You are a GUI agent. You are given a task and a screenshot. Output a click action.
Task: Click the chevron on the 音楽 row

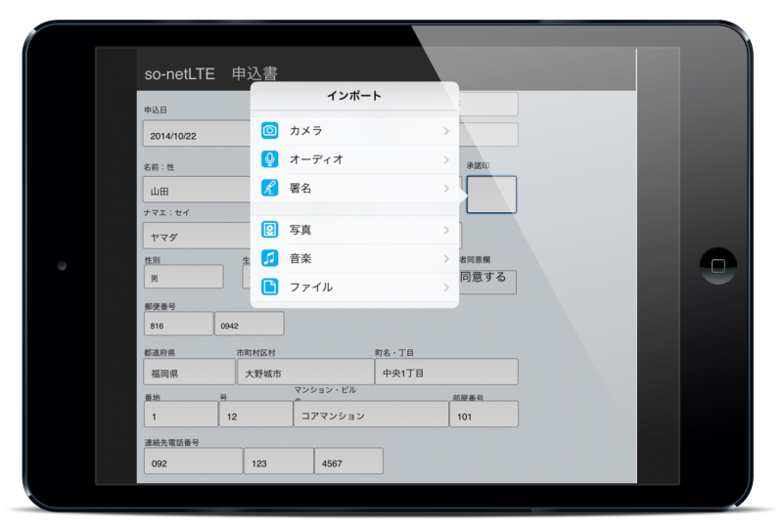[446, 258]
